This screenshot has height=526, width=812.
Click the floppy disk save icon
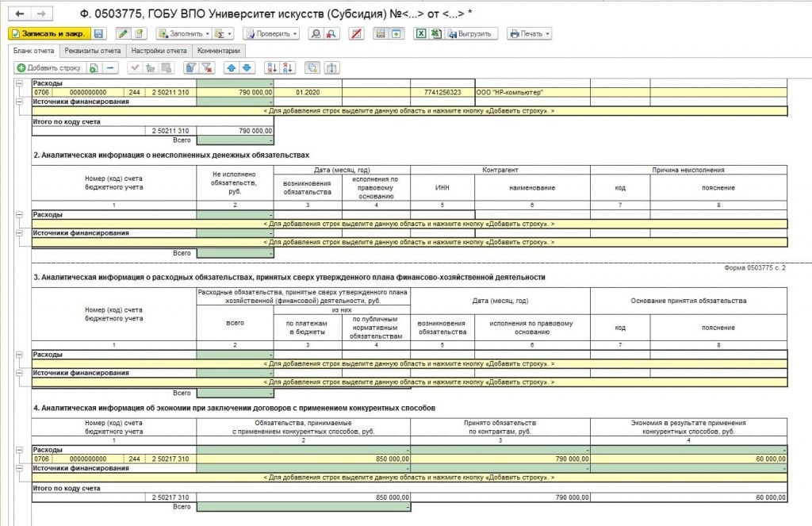pos(98,34)
